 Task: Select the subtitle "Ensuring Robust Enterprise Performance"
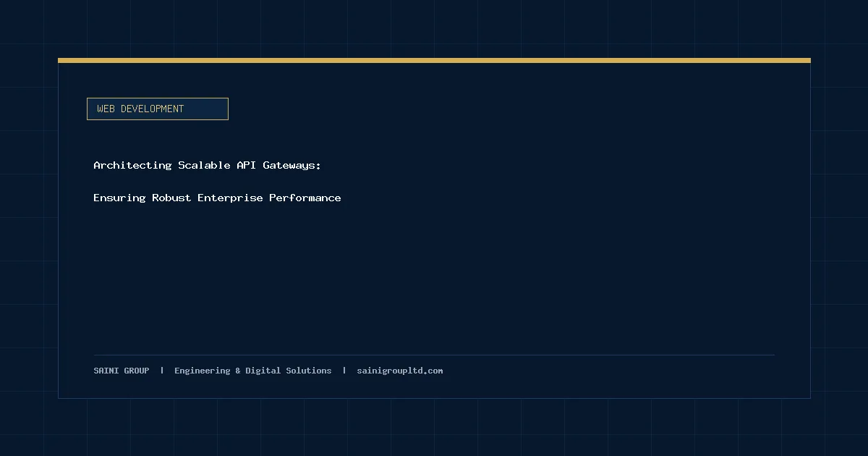(217, 198)
